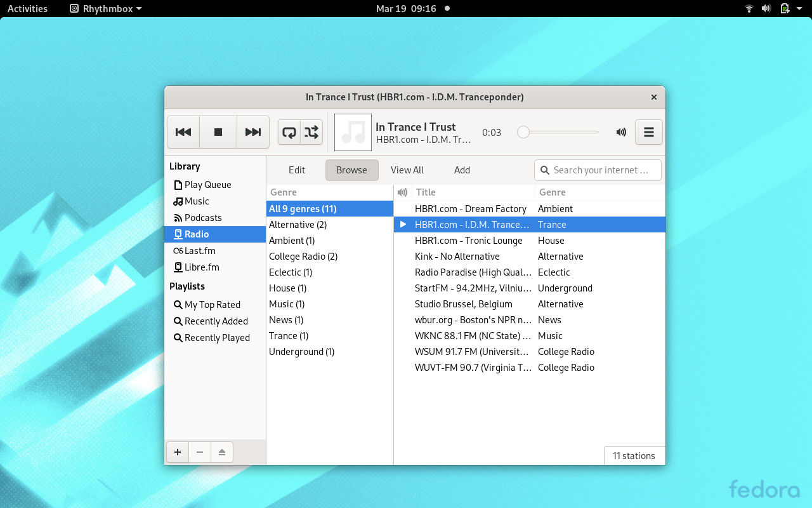Viewport: 812px width, 508px height.
Task: Enable shuffle playback
Action: 311,132
